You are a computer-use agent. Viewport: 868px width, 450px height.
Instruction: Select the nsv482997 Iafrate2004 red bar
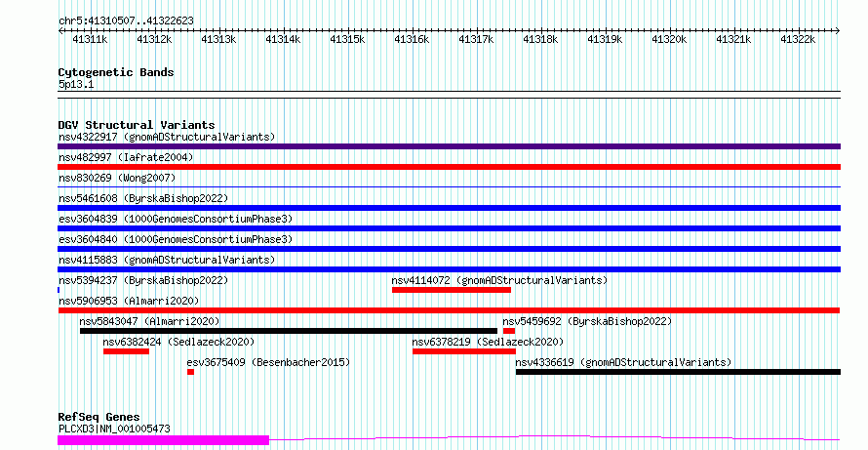tap(449, 167)
